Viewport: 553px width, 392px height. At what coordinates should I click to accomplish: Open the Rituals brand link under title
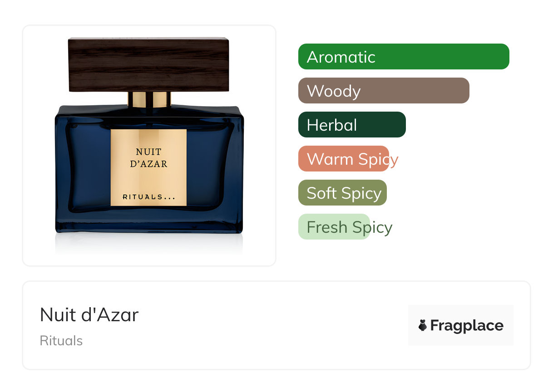(61, 341)
